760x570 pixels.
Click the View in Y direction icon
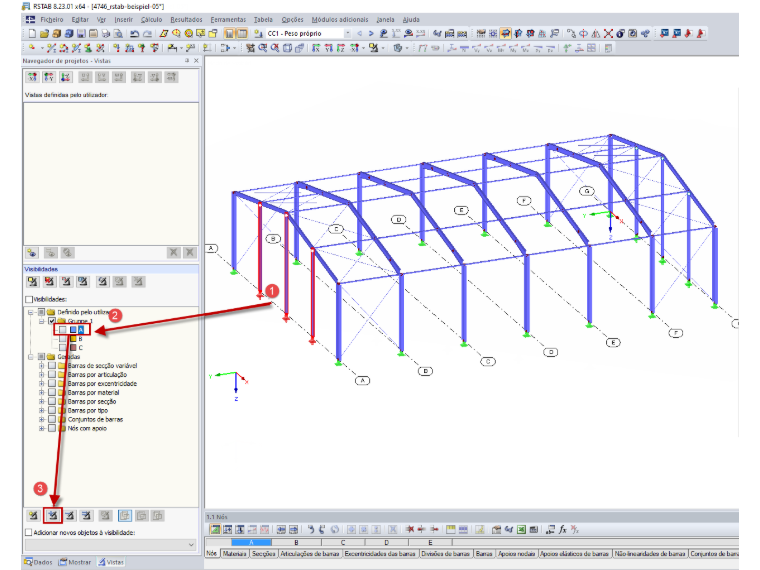pos(329,48)
